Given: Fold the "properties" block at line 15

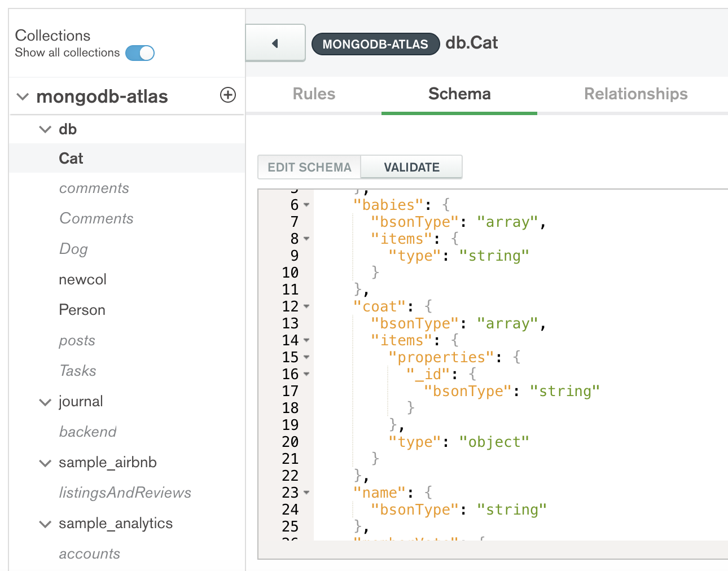Looking at the screenshot, I should coord(306,357).
